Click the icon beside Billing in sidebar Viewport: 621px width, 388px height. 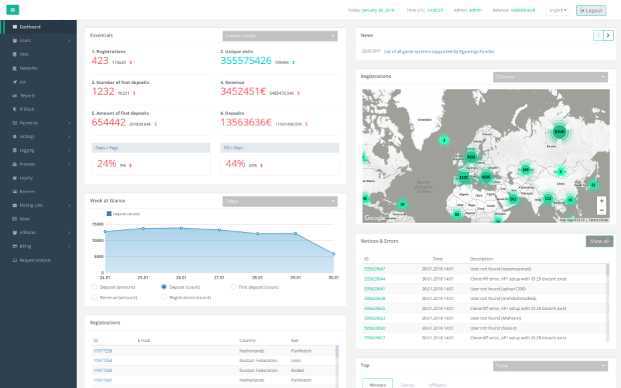pyautogui.click(x=15, y=246)
